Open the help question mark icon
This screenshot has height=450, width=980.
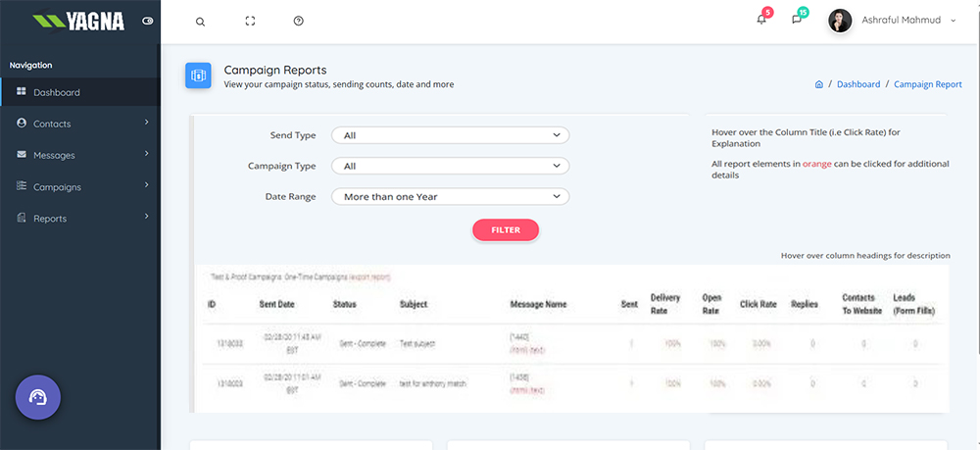(298, 22)
